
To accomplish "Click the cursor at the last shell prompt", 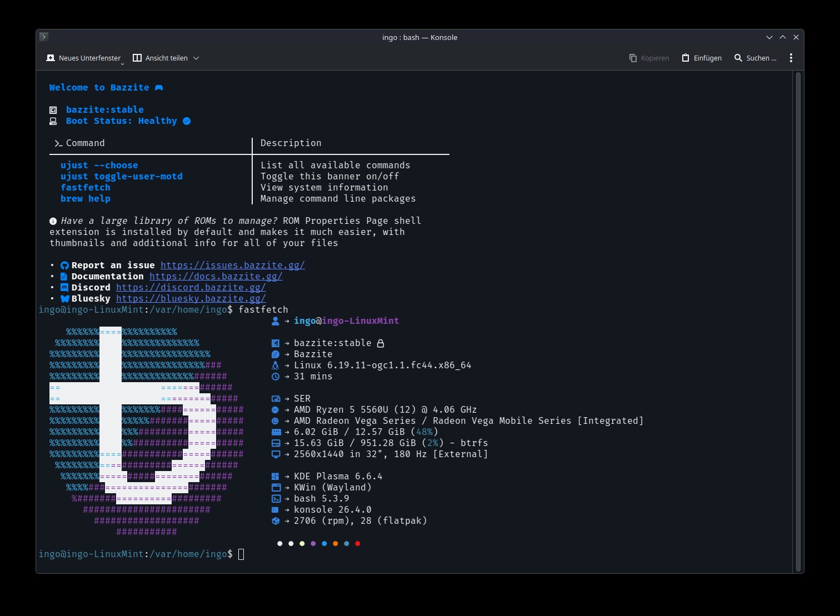I will click(x=241, y=554).
